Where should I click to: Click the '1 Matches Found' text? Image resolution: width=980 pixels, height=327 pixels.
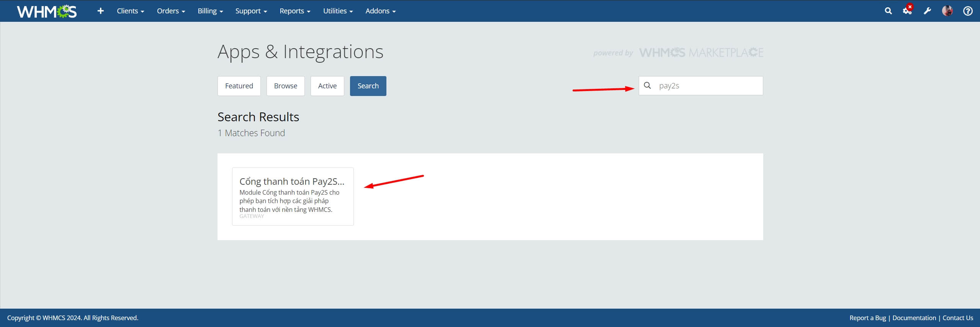click(x=251, y=133)
